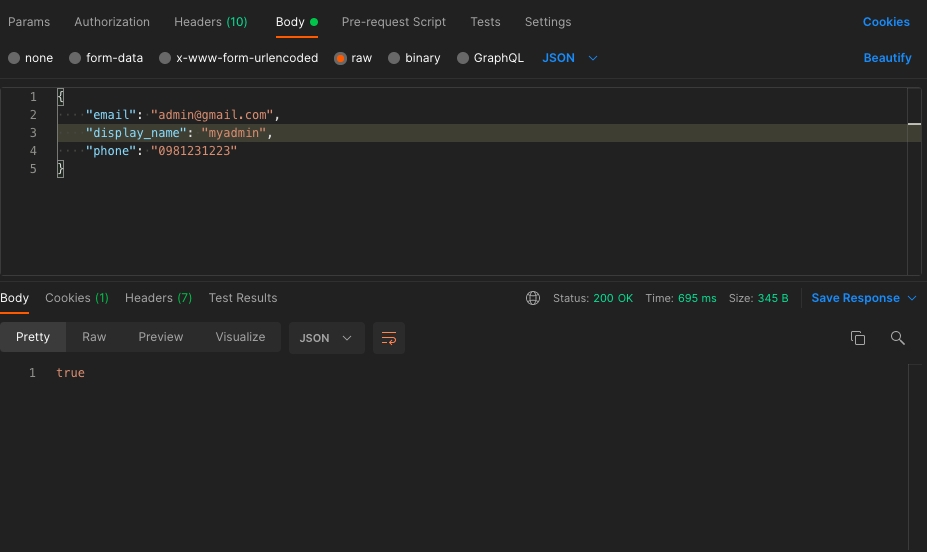Click the copy response icon
This screenshot has height=552, width=927.
(857, 337)
